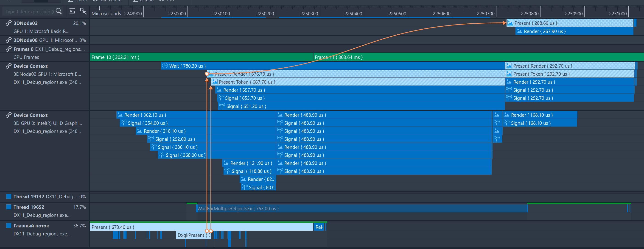
Task: Select the Frame 10 { 302.21 ms } bar
Action: [x=202, y=57]
